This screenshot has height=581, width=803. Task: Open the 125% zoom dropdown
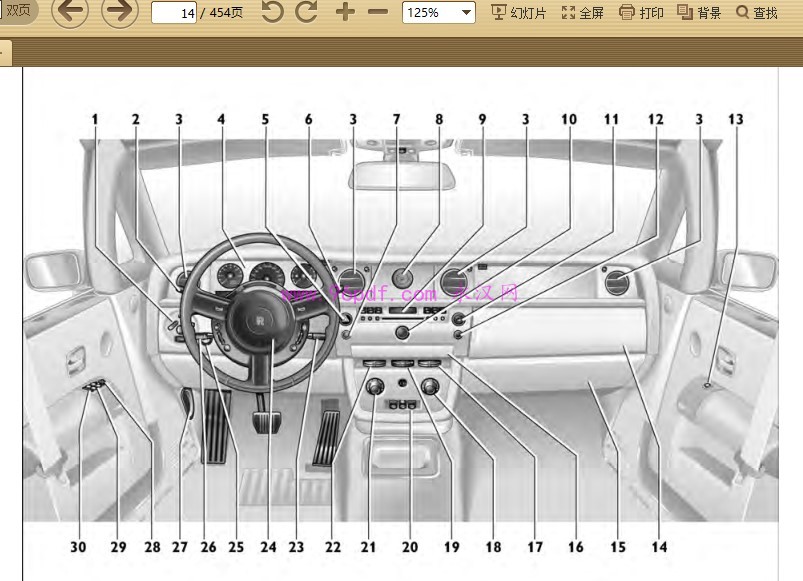tap(439, 12)
